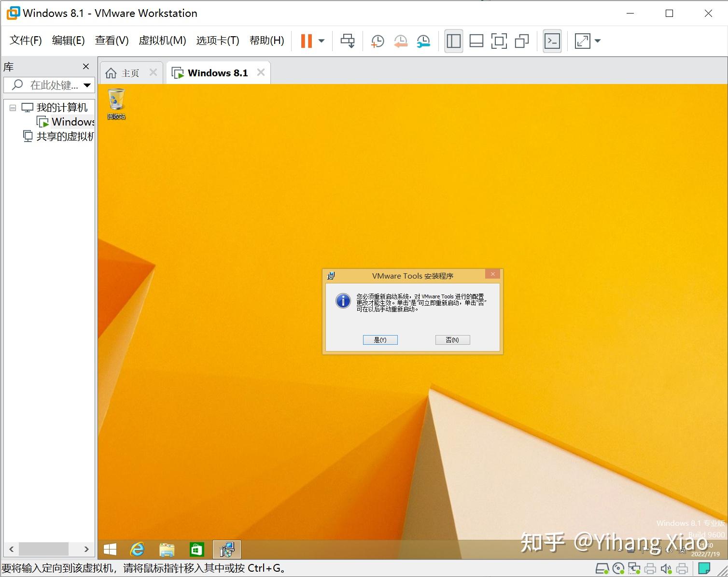Revert the VM to its snapshot
The height and width of the screenshot is (577, 728).
click(x=400, y=41)
